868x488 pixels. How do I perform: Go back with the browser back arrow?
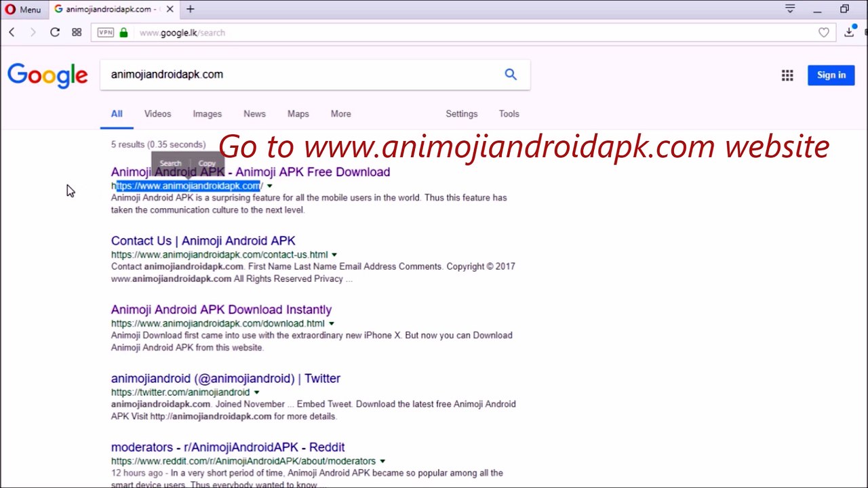pos(12,33)
